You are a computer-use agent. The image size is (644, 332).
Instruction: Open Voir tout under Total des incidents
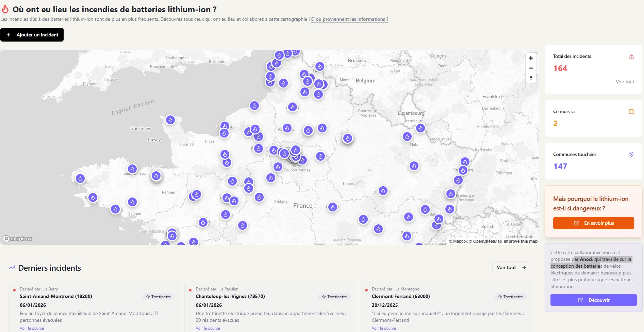[625, 82]
